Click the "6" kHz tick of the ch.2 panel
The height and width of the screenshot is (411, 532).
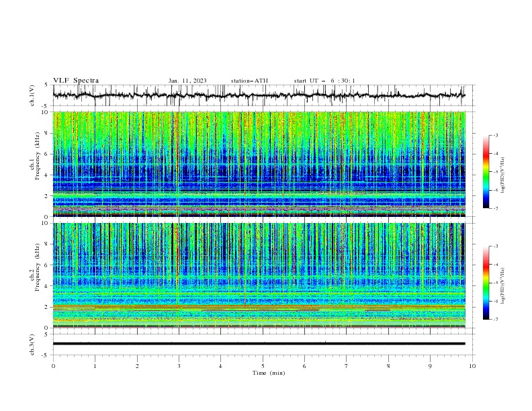point(48,265)
